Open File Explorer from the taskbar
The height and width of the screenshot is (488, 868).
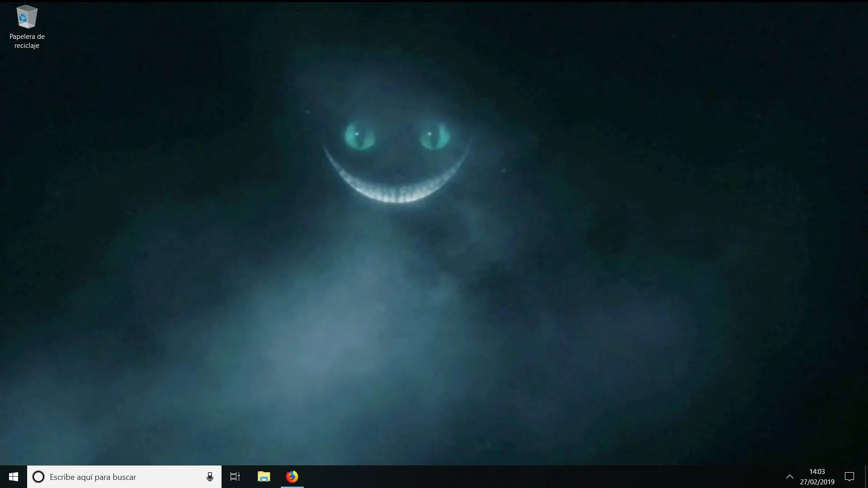(x=264, y=477)
